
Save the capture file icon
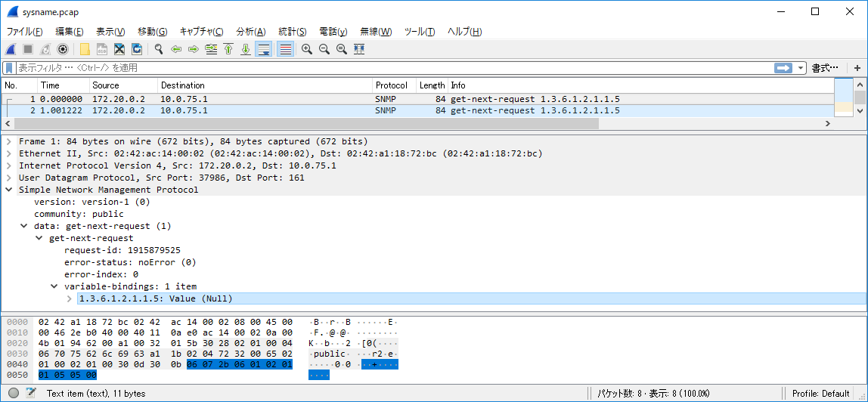102,49
